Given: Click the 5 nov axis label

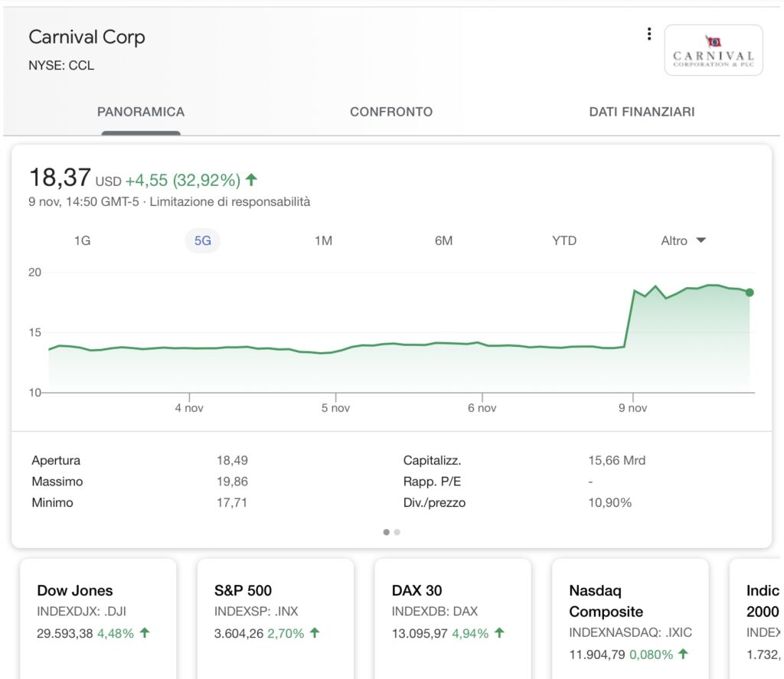Looking at the screenshot, I should [335, 408].
